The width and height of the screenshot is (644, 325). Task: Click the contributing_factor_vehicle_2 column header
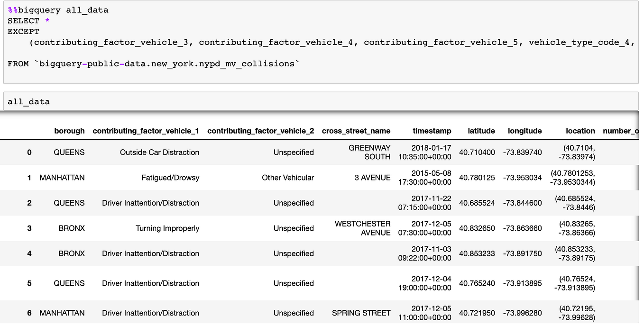[x=260, y=131]
